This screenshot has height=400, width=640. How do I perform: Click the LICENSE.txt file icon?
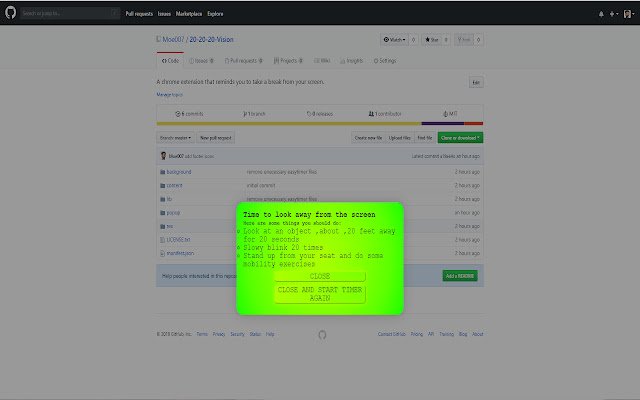(x=162, y=240)
